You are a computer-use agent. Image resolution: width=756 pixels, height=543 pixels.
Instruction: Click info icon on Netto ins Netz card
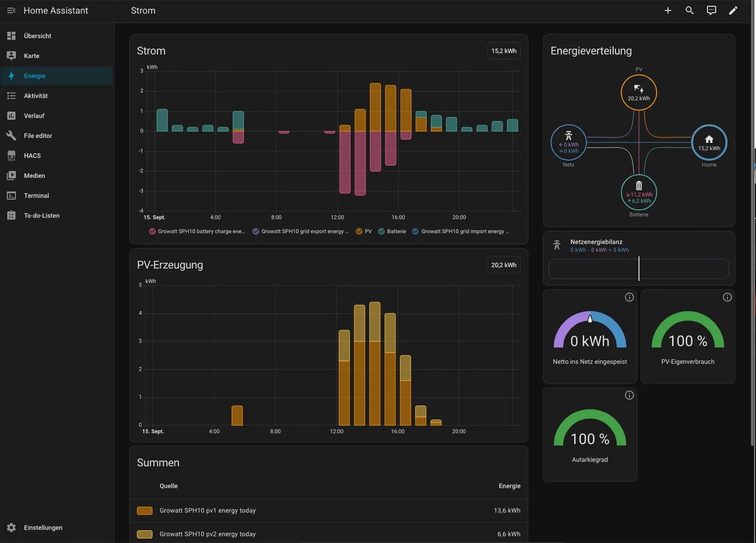point(629,297)
